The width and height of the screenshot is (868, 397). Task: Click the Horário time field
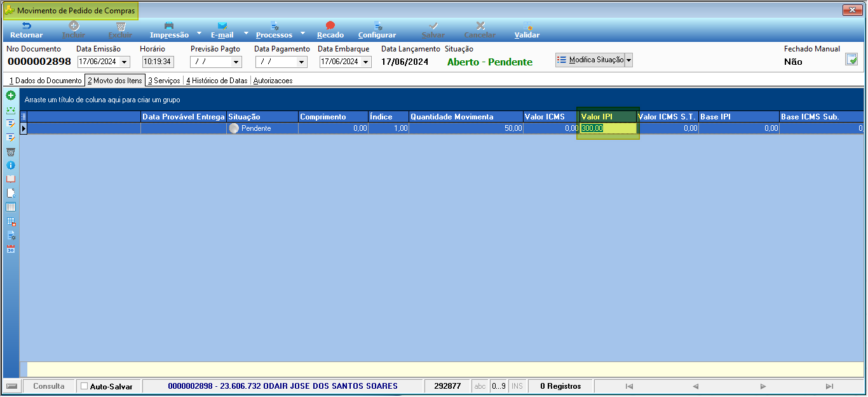click(158, 62)
